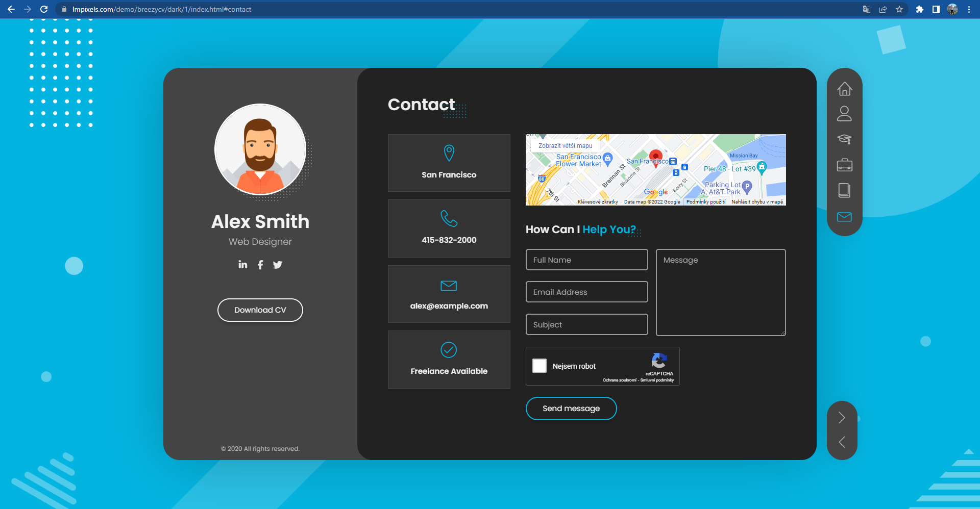Click Contact heading
The image size is (980, 509).
422,105
